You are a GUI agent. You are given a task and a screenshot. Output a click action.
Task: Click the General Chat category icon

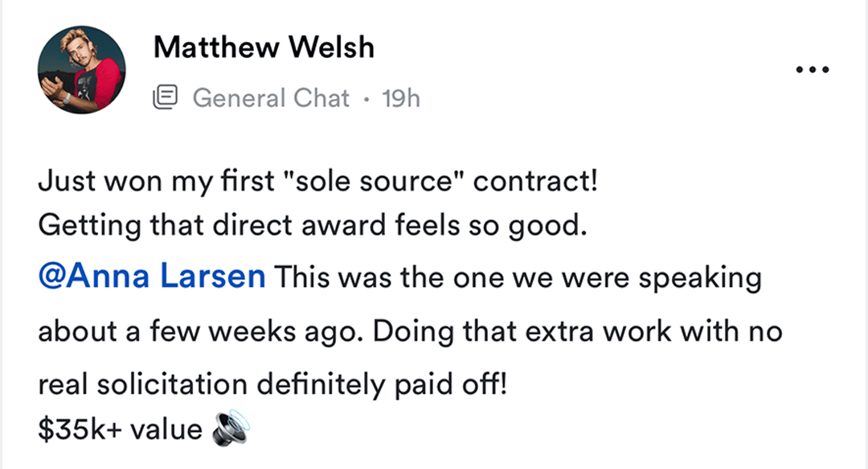[165, 98]
